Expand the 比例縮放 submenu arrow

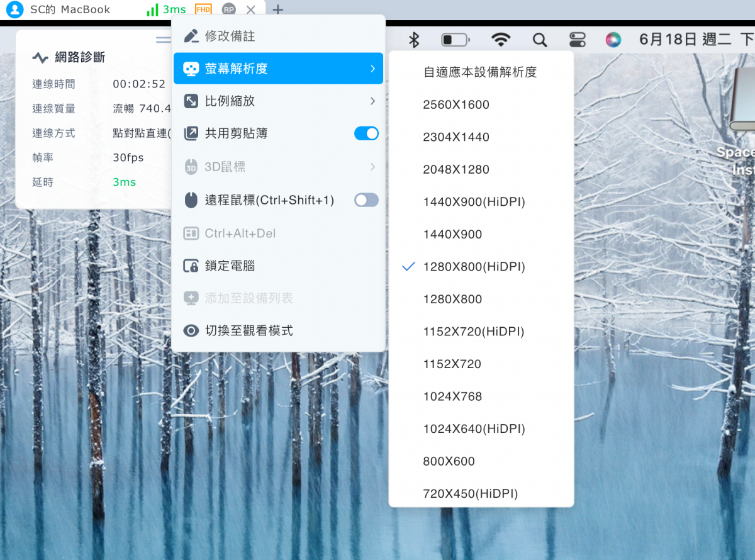(372, 101)
